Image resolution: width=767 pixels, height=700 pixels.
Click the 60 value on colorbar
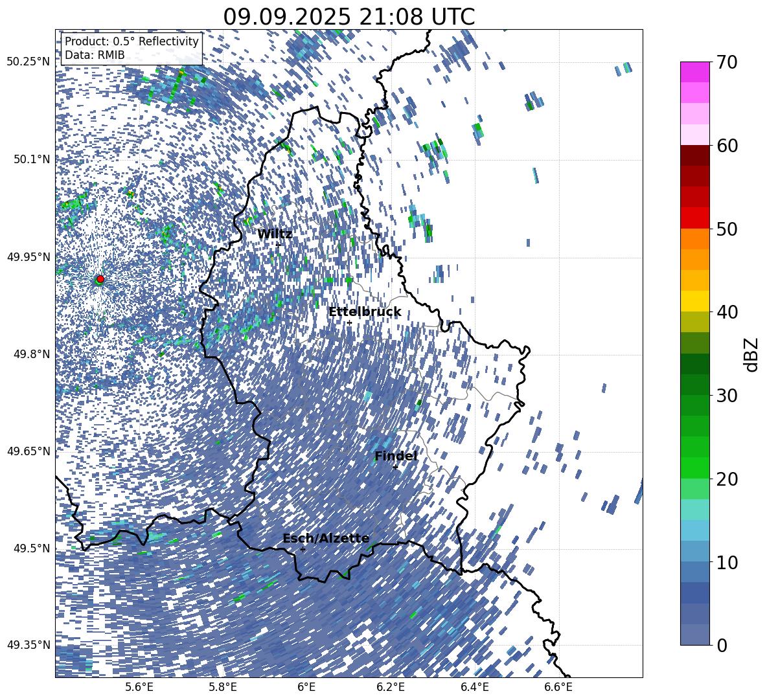(727, 145)
